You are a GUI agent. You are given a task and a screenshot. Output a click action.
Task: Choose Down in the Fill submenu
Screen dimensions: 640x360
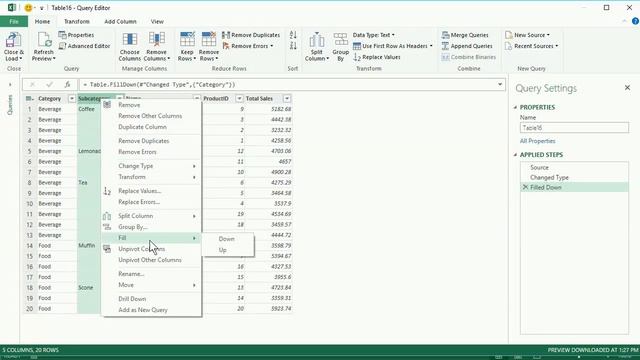227,239
